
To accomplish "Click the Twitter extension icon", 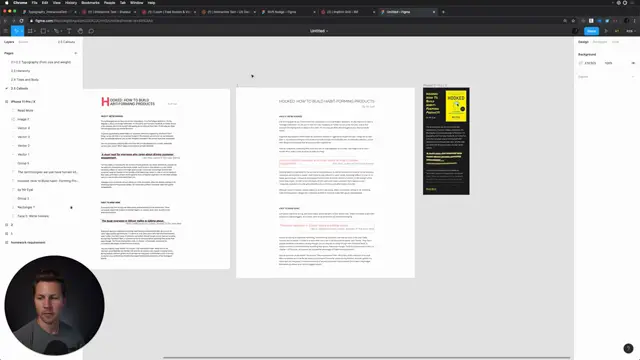I will click(x=607, y=21).
